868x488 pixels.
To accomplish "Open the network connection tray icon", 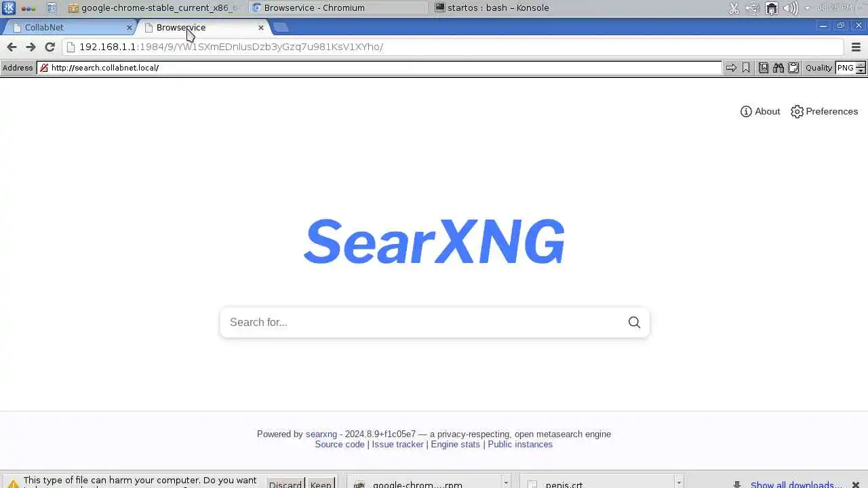I will [x=772, y=8].
